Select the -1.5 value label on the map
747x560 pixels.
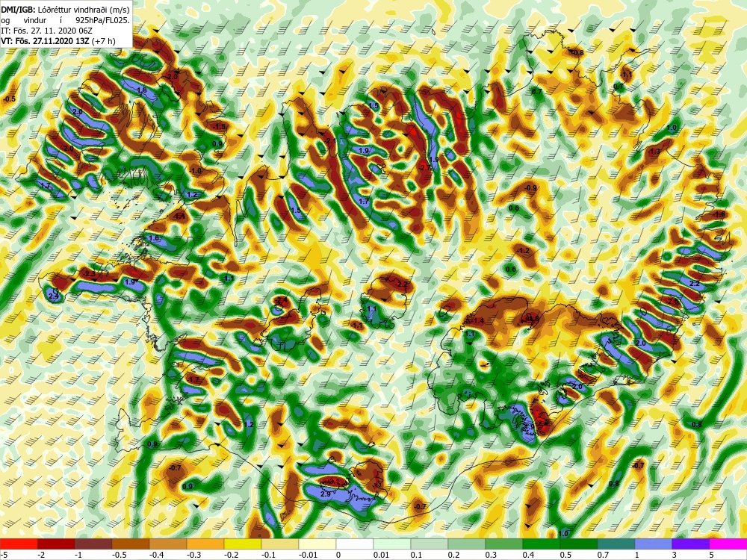[x=220, y=127]
